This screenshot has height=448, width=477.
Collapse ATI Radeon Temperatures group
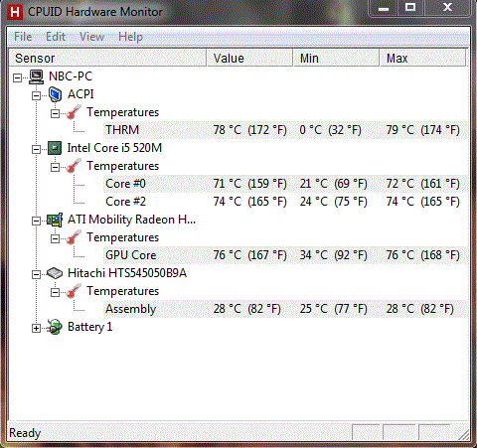point(55,238)
